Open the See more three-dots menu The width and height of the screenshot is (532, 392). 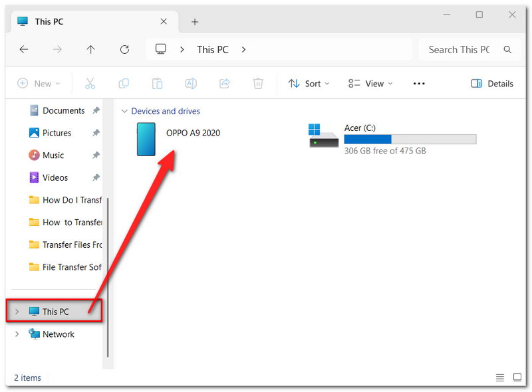point(419,84)
